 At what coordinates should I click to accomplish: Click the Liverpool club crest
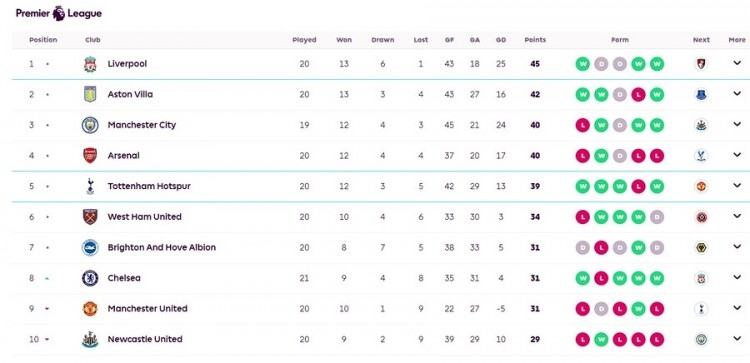pyautogui.click(x=90, y=64)
